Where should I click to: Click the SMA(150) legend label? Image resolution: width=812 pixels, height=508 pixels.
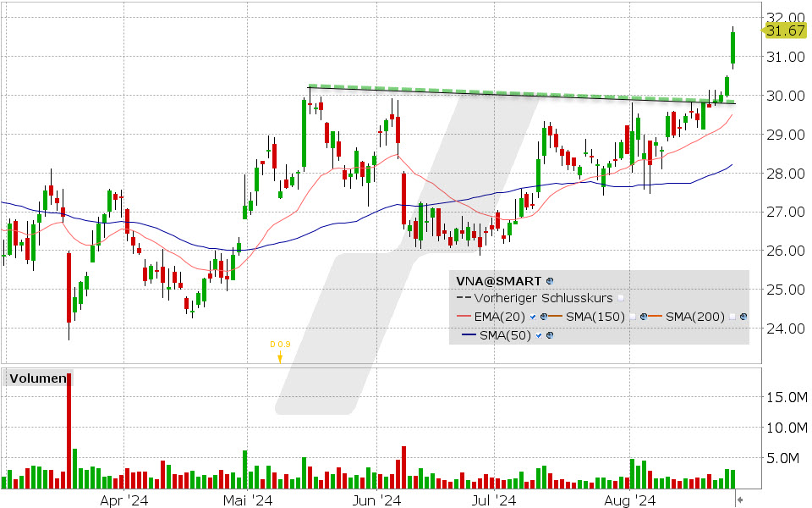pos(595,317)
